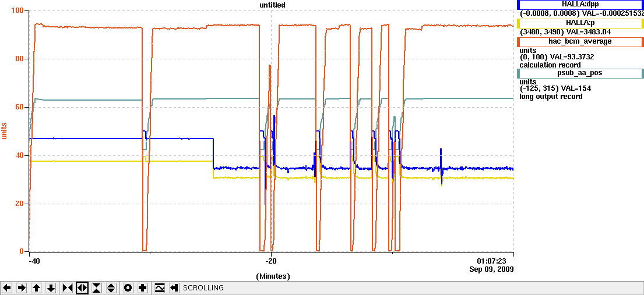The height and width of the screenshot is (295, 644).
Task: Click the yellow color bar beside HALLA:p
Action: 519,23
